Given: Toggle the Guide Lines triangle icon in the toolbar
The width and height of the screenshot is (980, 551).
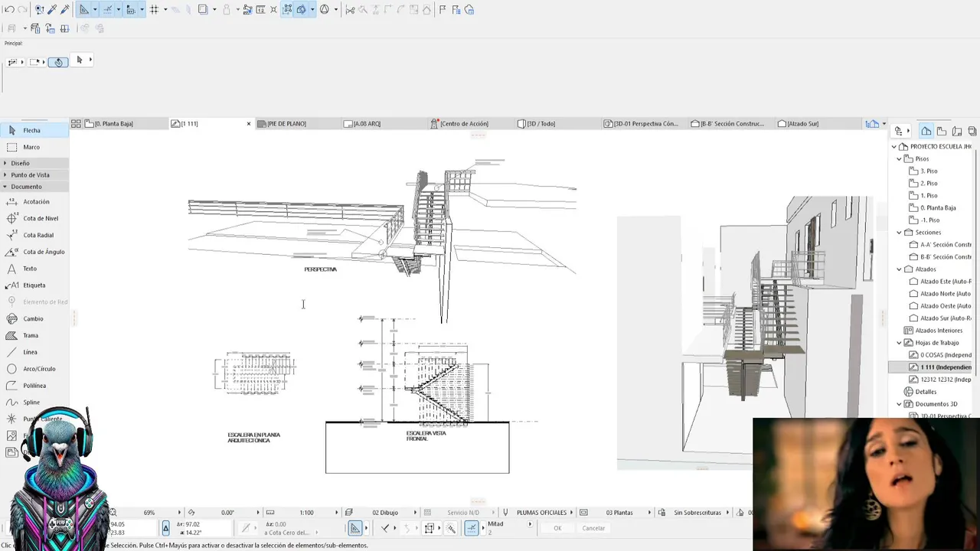Looking at the screenshot, I should pos(84,10).
